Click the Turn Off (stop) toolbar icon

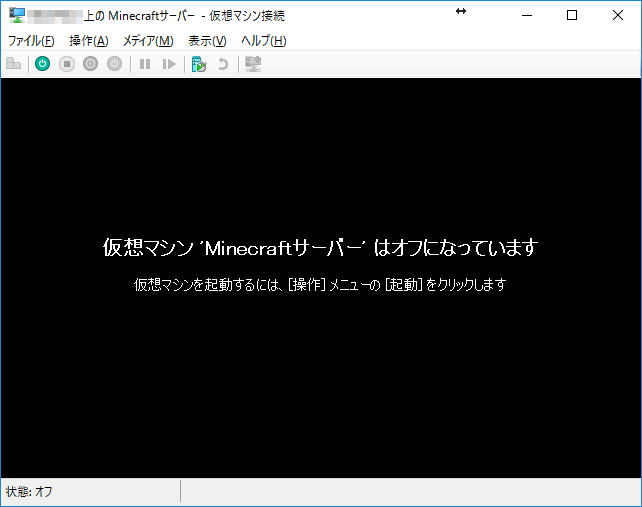point(67,64)
